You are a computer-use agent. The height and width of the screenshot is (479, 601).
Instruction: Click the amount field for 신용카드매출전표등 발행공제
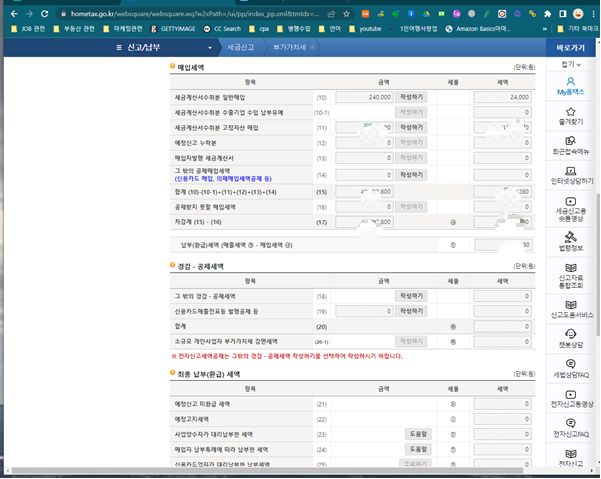coord(364,311)
